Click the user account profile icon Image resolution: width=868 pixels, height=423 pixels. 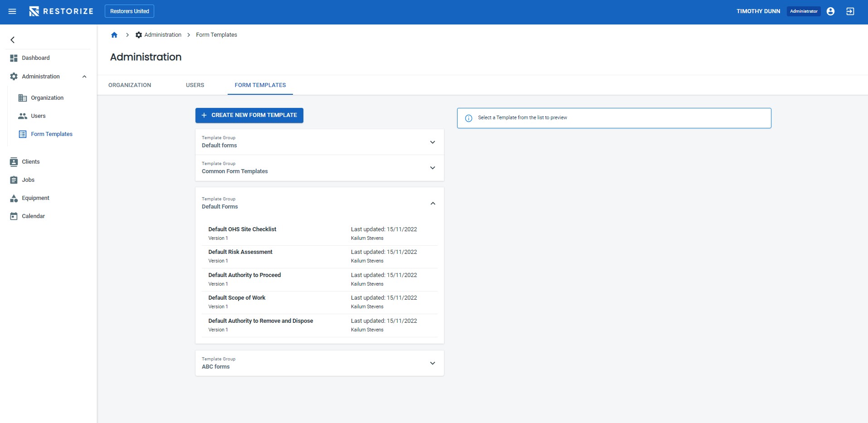830,11
